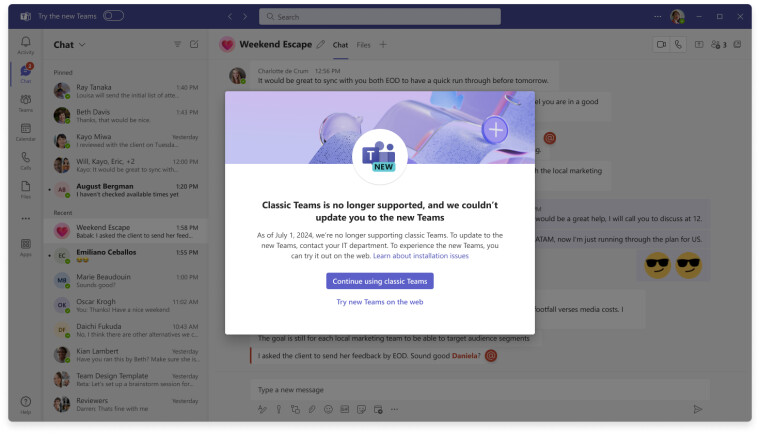760x434 pixels.
Task: Open the Calendar icon in sidebar
Action: [x=25, y=130]
